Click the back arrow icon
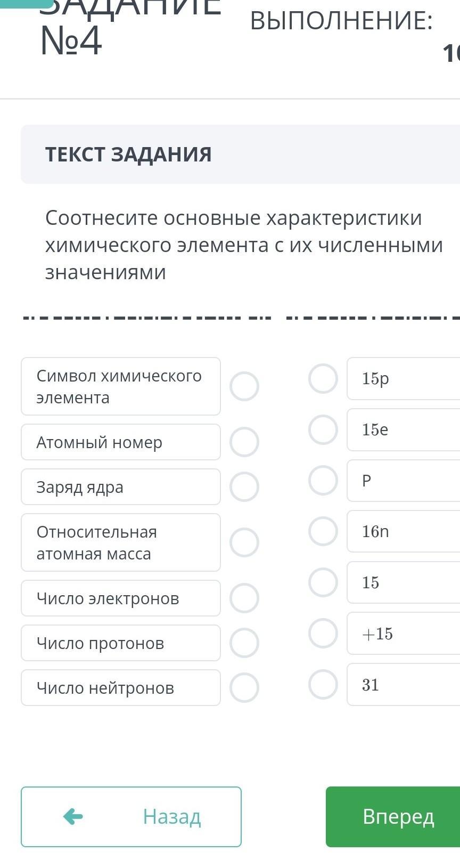 (x=73, y=816)
